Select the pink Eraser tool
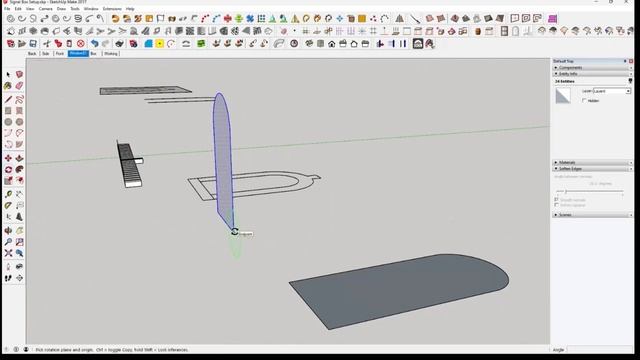 pos(19,86)
